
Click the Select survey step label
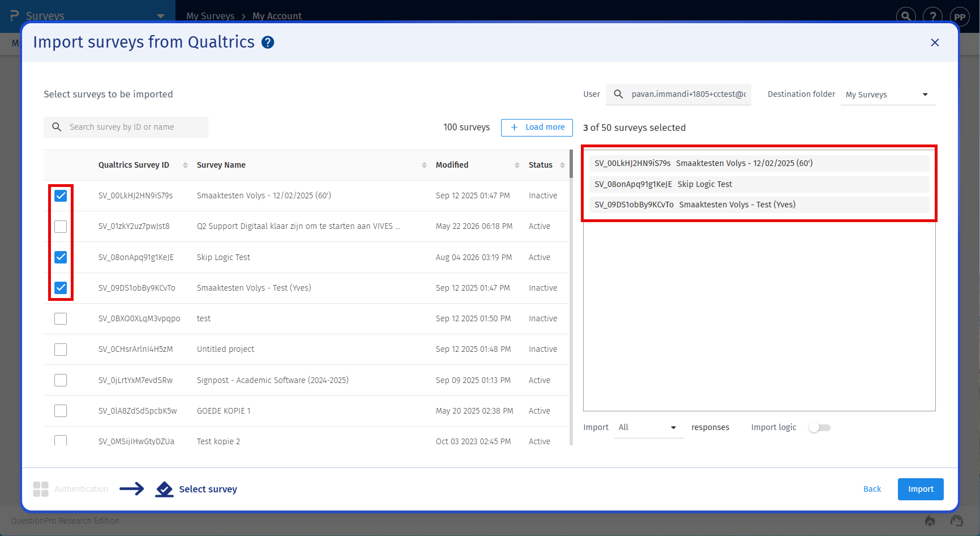(x=208, y=489)
